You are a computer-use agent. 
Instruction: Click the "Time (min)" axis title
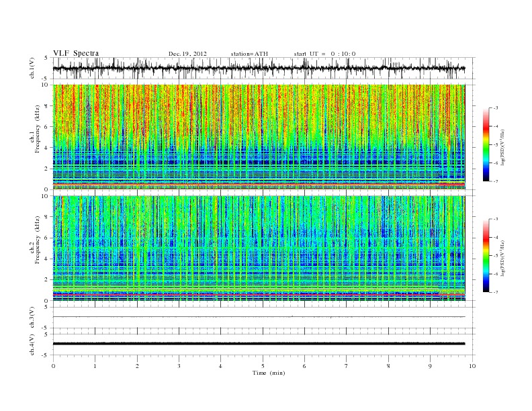269,373
